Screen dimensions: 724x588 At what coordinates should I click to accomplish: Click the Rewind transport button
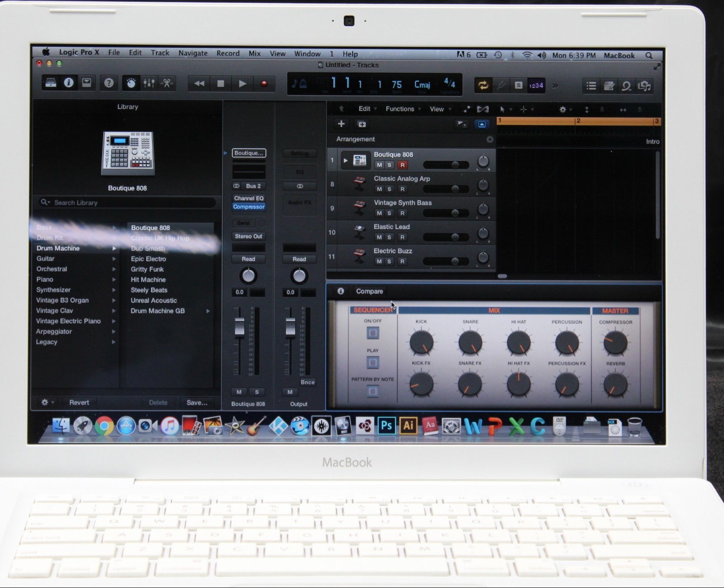199,83
